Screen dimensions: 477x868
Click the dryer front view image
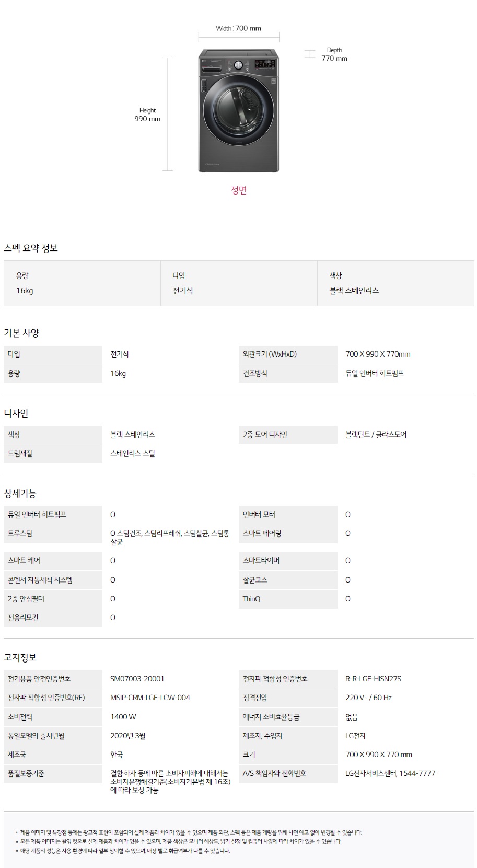(x=239, y=110)
